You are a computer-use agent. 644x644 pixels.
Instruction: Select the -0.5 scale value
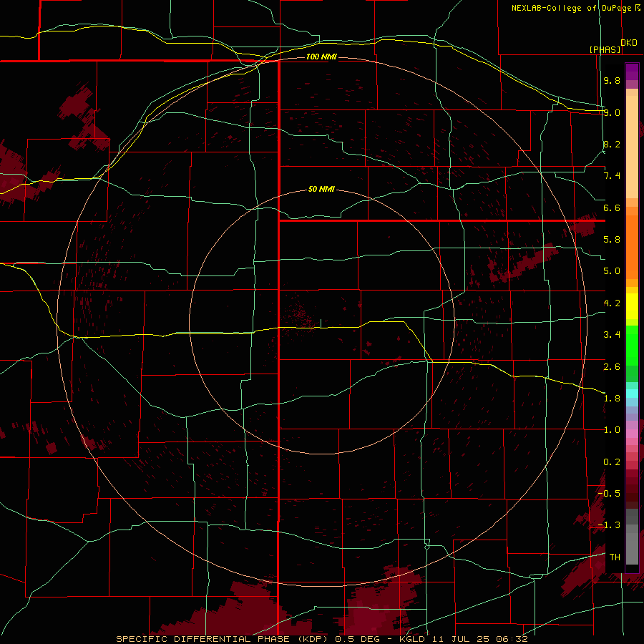tap(609, 494)
